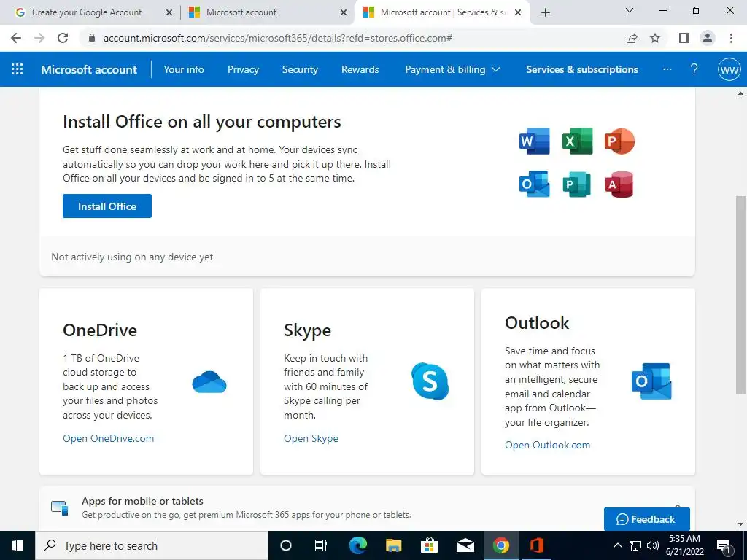Open a new browser tab
Screen dimensions: 747x560
pos(546,12)
